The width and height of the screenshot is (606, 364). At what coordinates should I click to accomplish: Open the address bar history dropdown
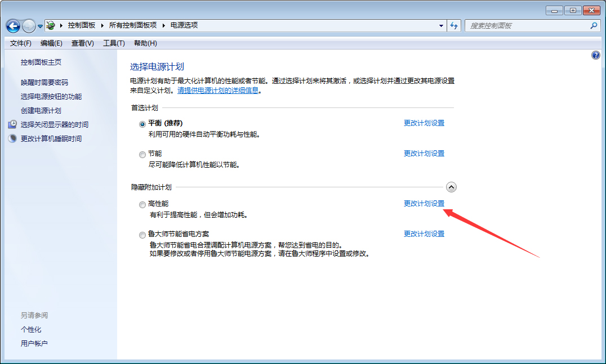click(440, 25)
